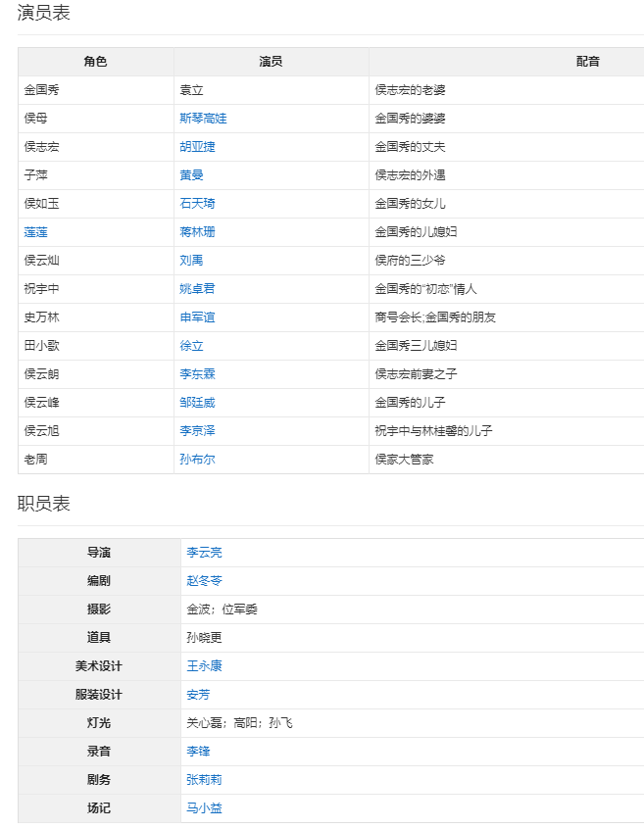This screenshot has width=644, height=829.
Task: Select the actor name 袁立
Action: tap(191, 90)
